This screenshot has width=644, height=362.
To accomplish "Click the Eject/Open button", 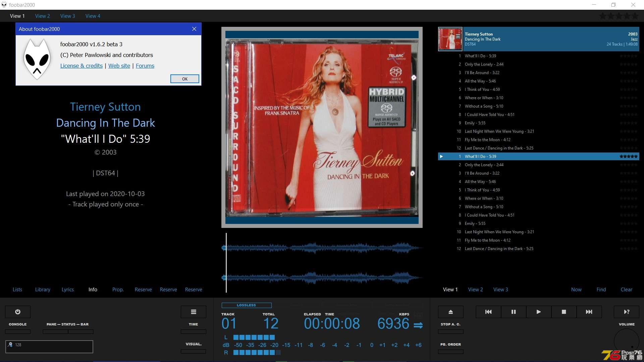I will tap(451, 312).
